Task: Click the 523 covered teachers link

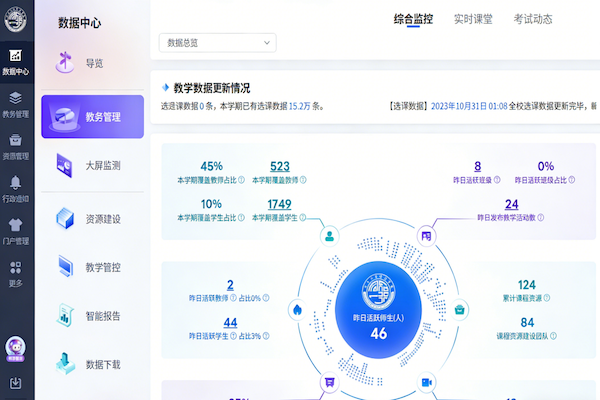Action: (279, 167)
